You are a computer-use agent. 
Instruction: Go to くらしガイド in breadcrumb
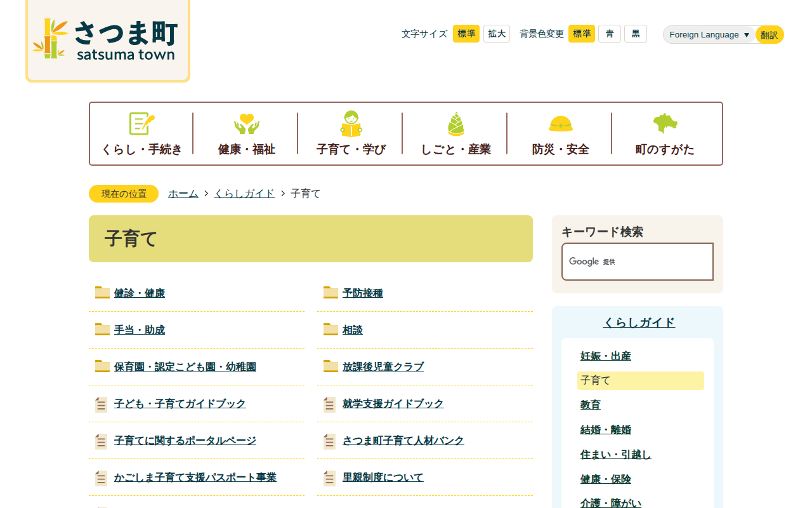[245, 194]
